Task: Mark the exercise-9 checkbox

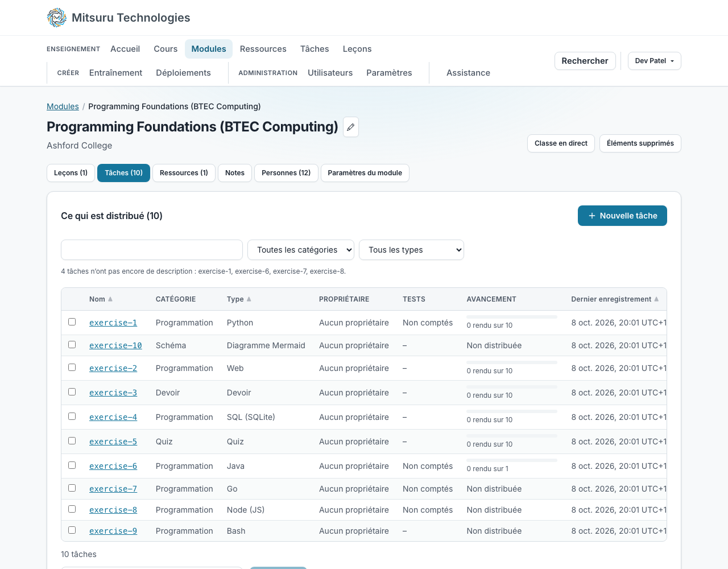Action: click(x=72, y=530)
